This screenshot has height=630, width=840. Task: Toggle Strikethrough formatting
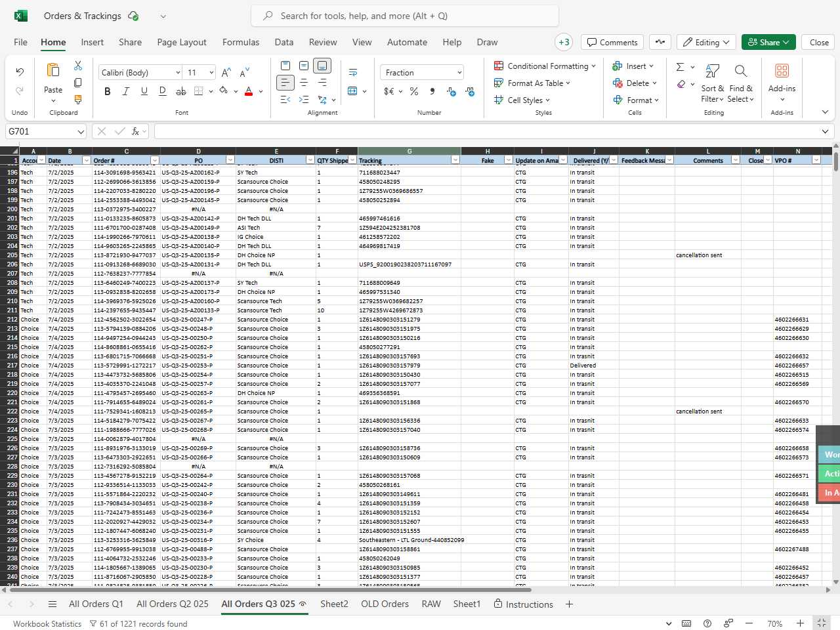(180, 91)
